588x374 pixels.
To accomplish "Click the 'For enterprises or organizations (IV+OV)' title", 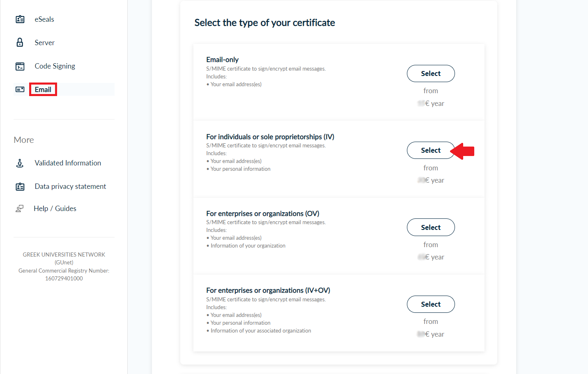I will click(268, 290).
